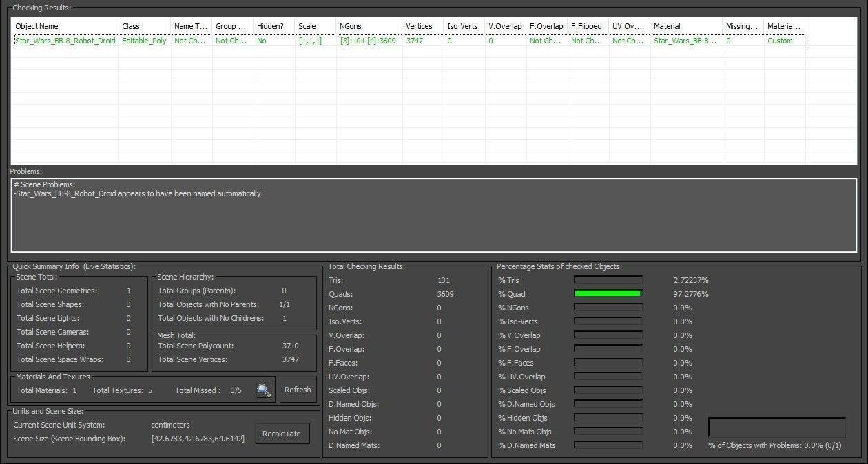Click the Recalculate button
868x464 pixels.
point(282,434)
